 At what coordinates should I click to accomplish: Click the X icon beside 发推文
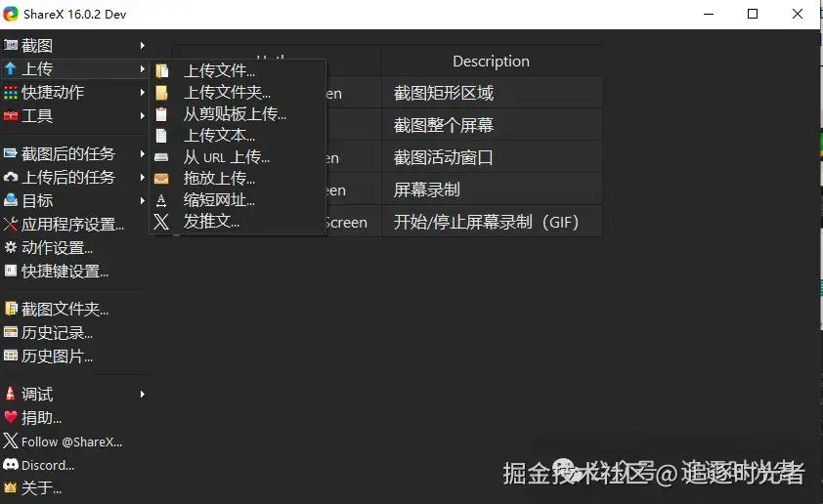tap(161, 222)
